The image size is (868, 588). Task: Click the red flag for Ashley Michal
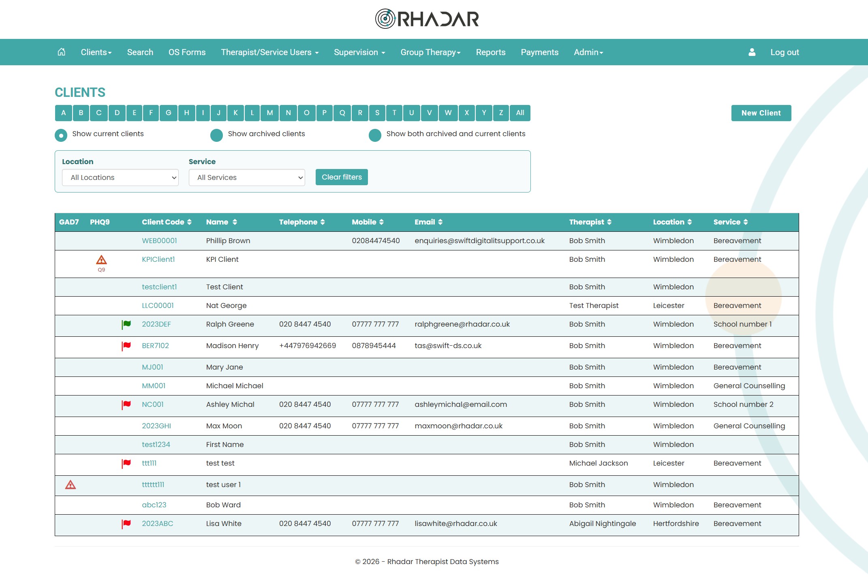[x=126, y=404]
